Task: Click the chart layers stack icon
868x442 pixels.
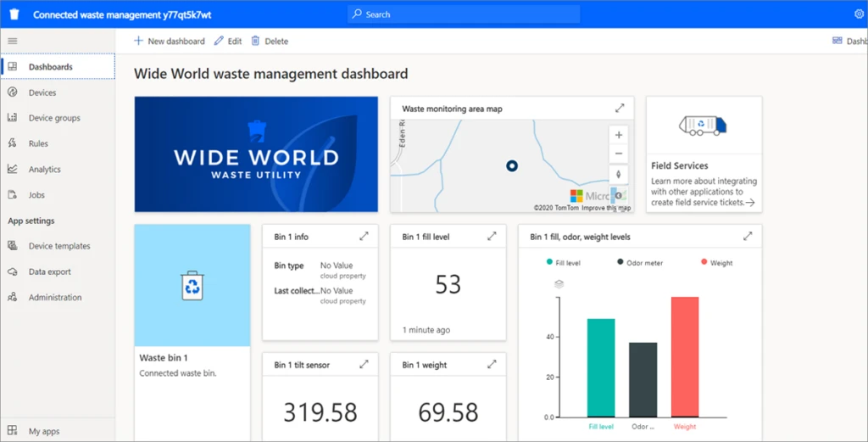Action: click(559, 284)
